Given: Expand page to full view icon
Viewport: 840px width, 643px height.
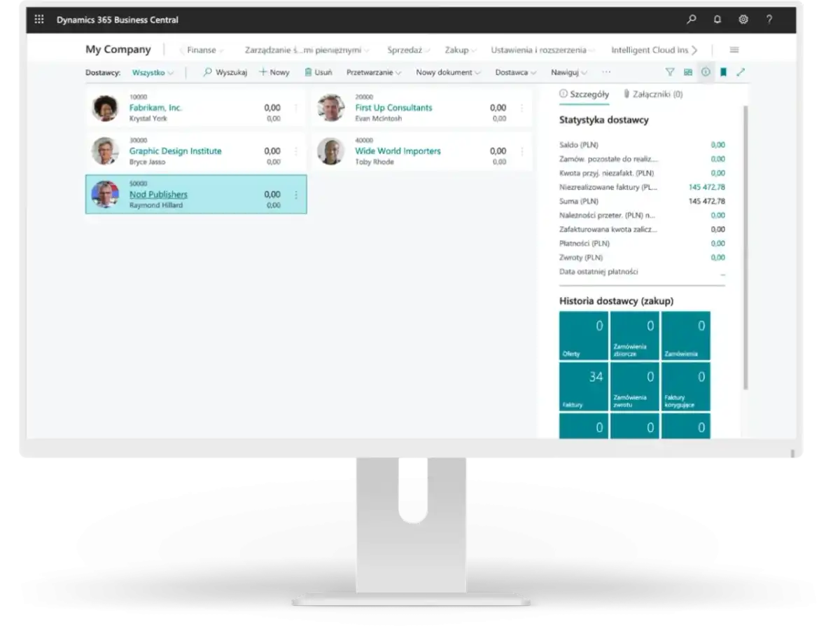Looking at the screenshot, I should click(741, 72).
